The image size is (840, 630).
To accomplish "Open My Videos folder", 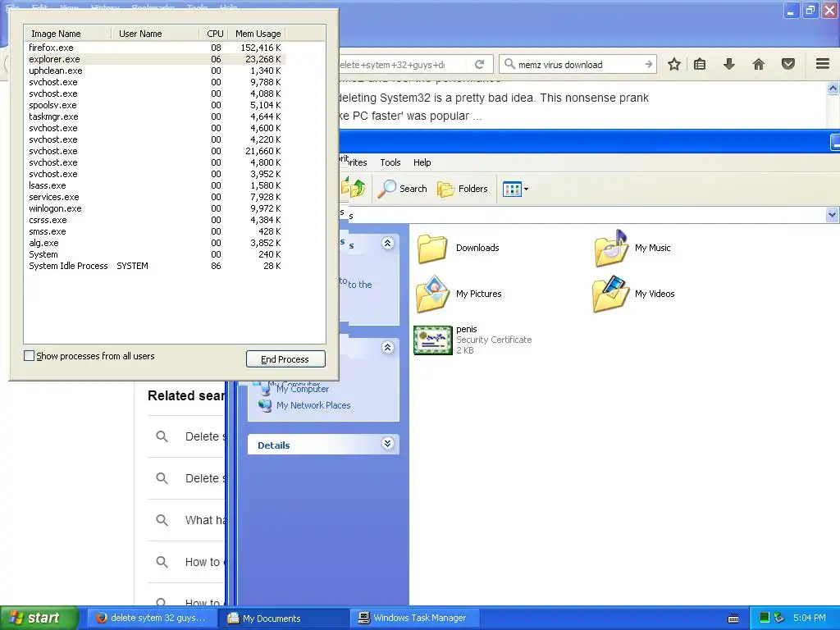I will click(634, 294).
